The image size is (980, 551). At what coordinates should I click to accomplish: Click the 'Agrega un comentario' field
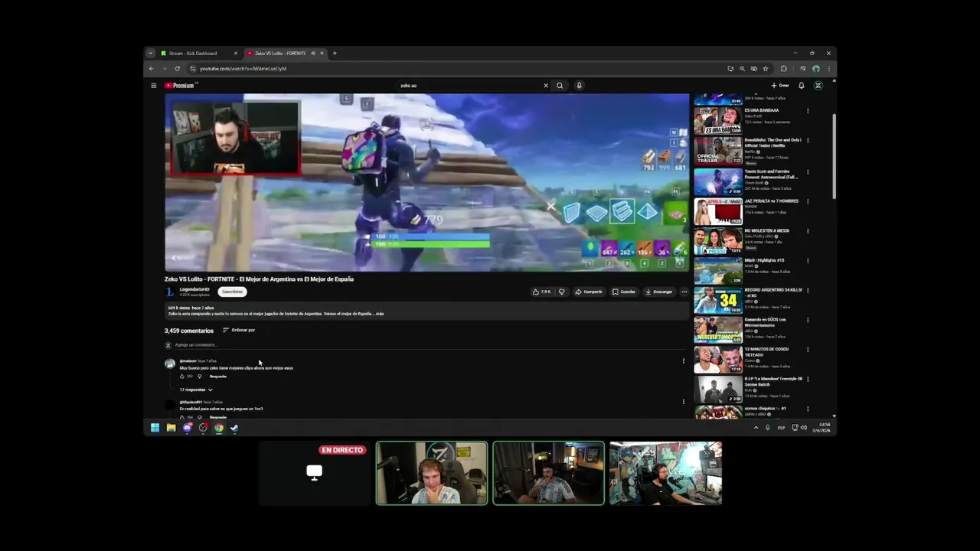point(429,345)
